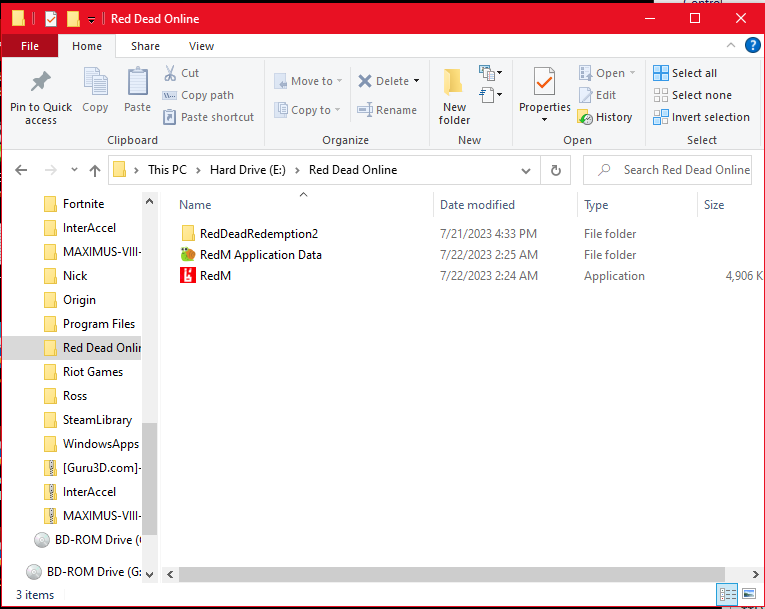Select the RedM Application Data folder
Viewport: 765px width, 609px height.
coord(261,255)
